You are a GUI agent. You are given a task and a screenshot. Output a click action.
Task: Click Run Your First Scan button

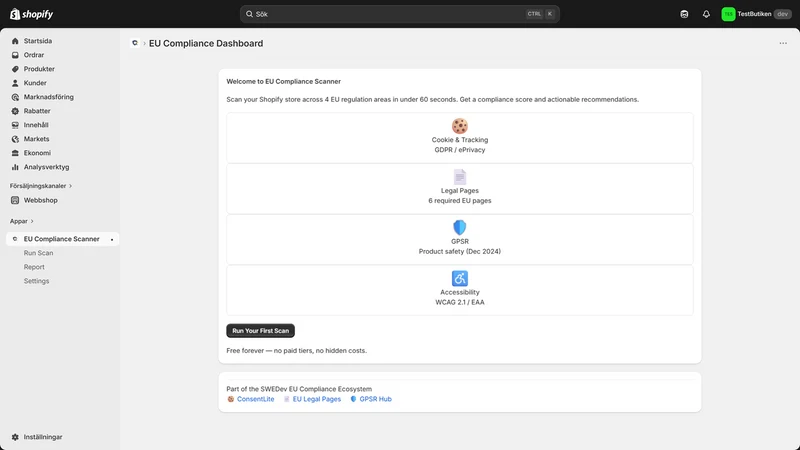(x=260, y=331)
